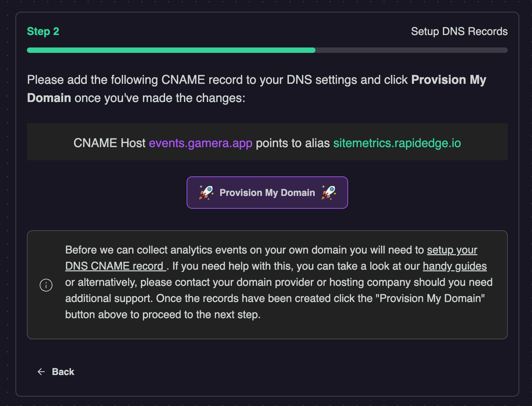Open the "setup your DNS CNAME record" link
This screenshot has height=406, width=532.
coord(452,250)
